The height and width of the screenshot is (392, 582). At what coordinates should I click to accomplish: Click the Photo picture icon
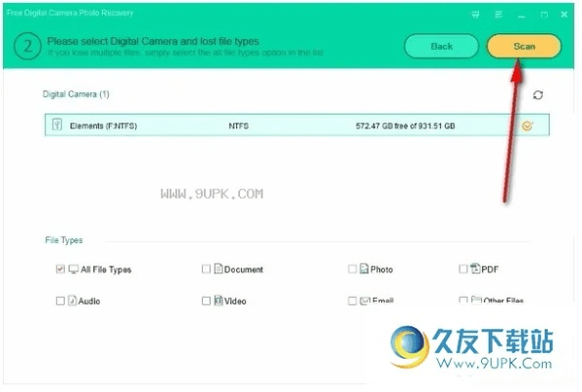coord(364,269)
